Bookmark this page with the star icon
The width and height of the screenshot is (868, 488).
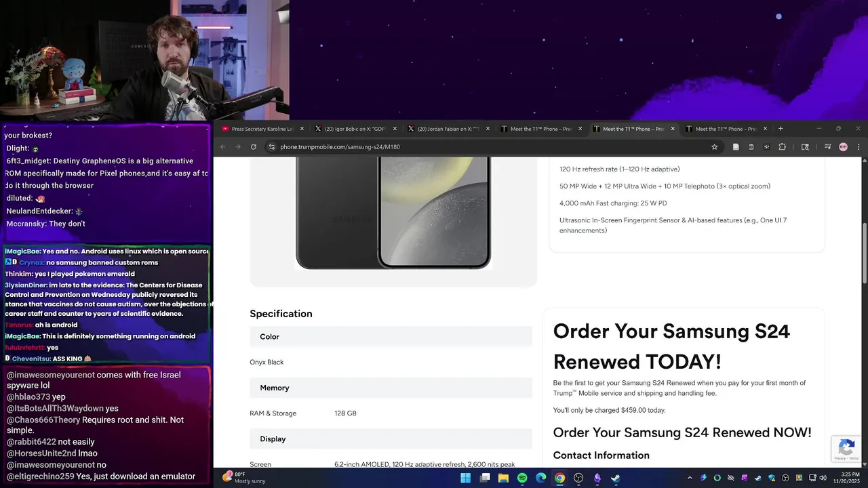pyautogui.click(x=714, y=146)
